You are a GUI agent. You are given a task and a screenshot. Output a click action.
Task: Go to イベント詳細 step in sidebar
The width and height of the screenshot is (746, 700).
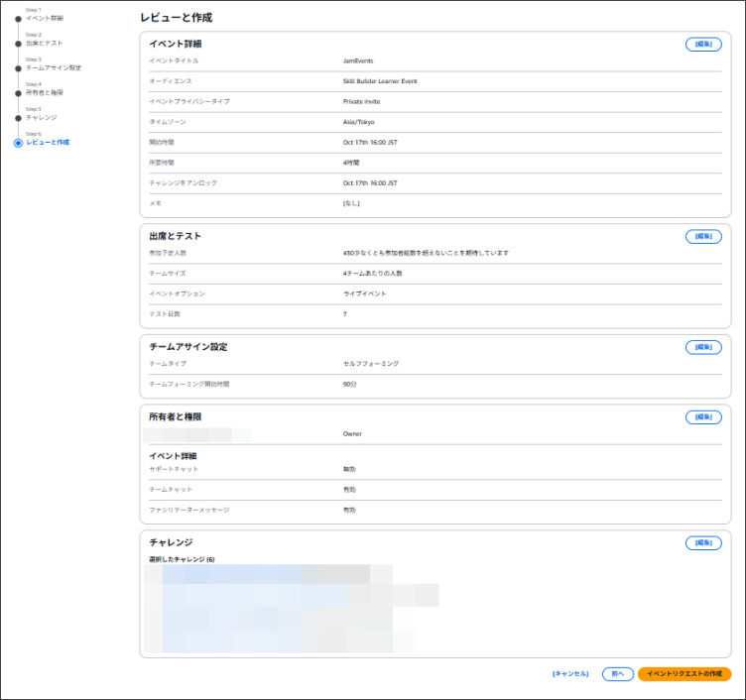45,19
